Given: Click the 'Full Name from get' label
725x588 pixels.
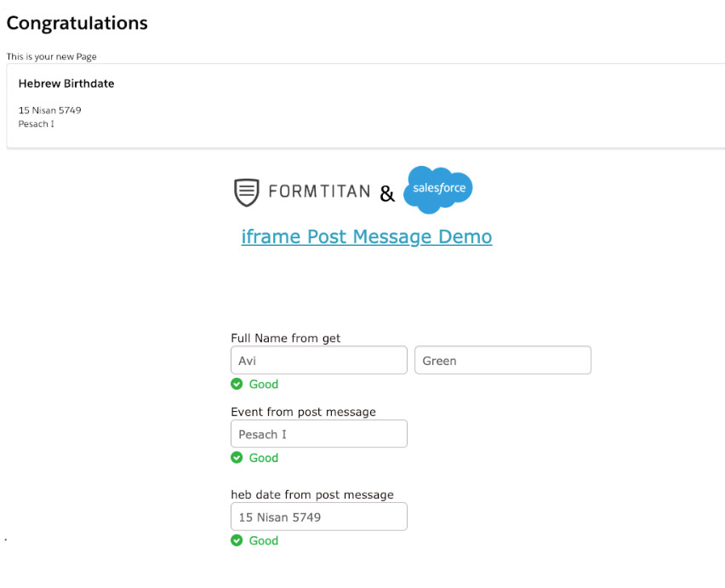Looking at the screenshot, I should coord(285,338).
